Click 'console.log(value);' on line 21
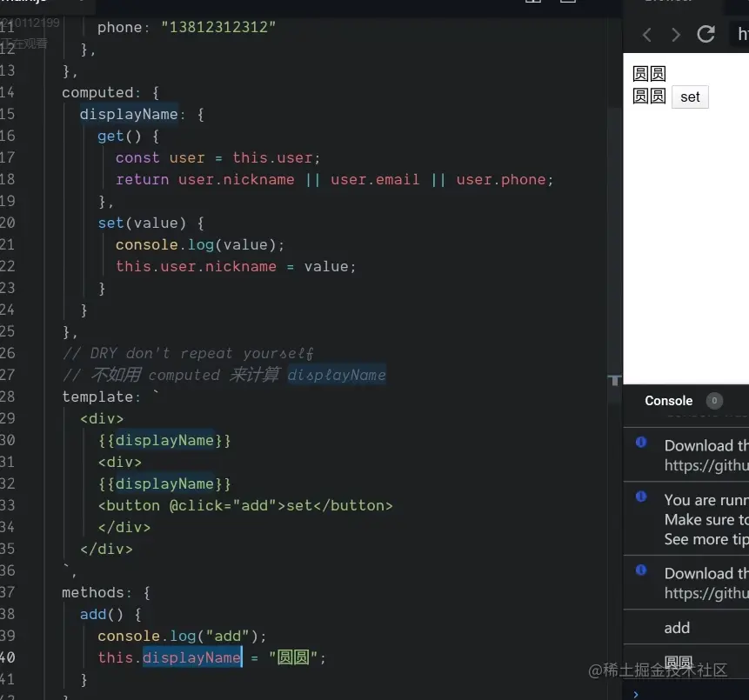The width and height of the screenshot is (749, 700). point(200,245)
